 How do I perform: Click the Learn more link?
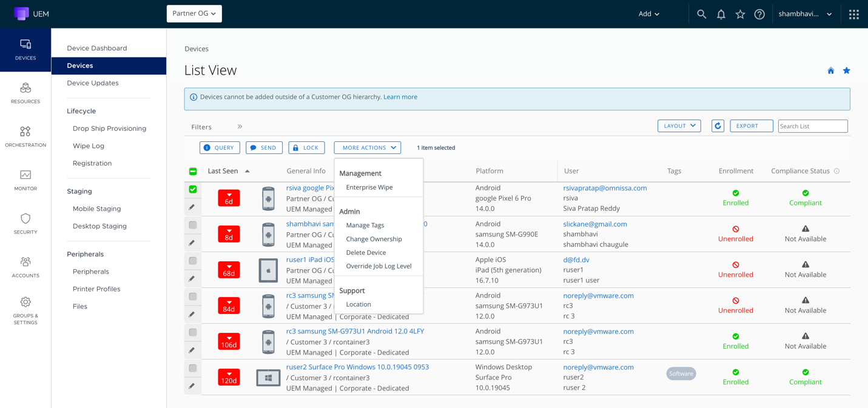point(400,96)
